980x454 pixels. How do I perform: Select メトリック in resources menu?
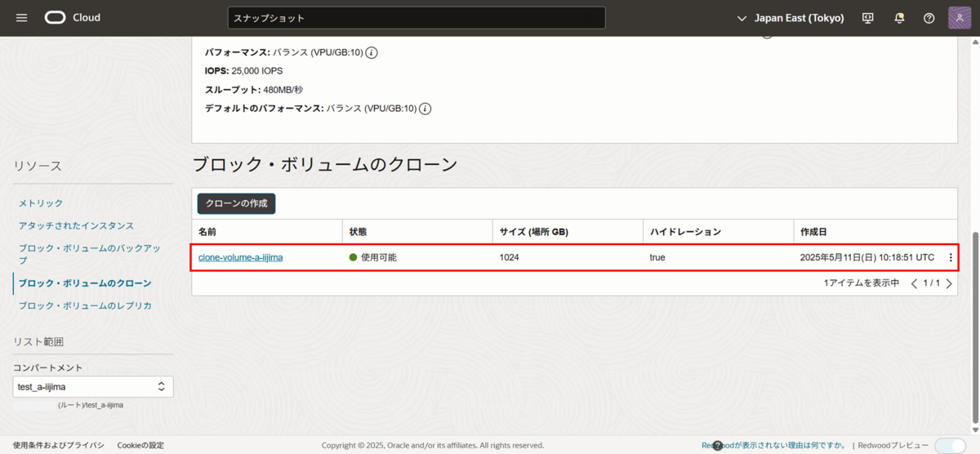41,203
